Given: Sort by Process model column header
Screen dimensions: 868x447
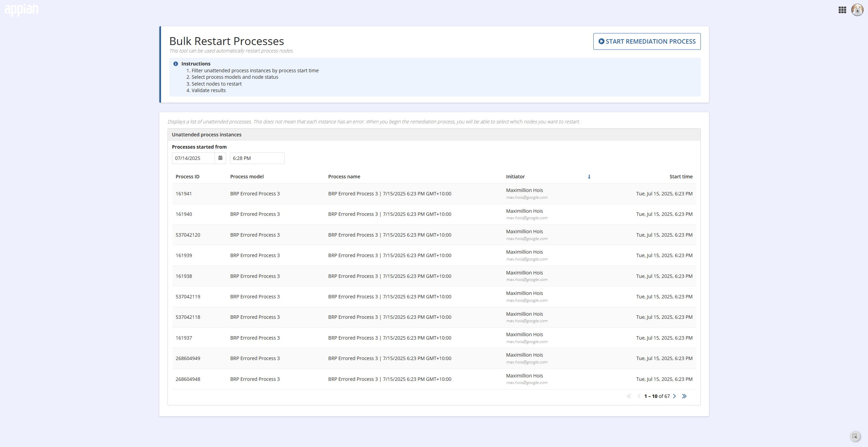Looking at the screenshot, I should (247, 177).
